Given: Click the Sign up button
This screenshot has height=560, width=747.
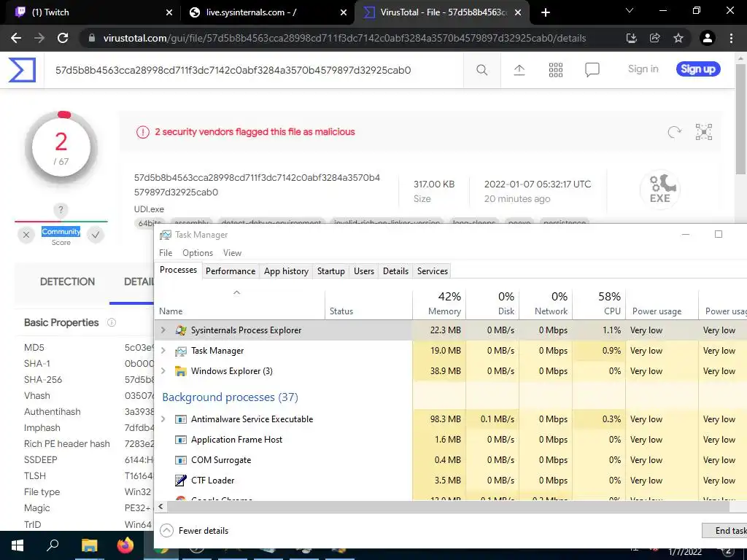Looking at the screenshot, I should click(x=698, y=69).
